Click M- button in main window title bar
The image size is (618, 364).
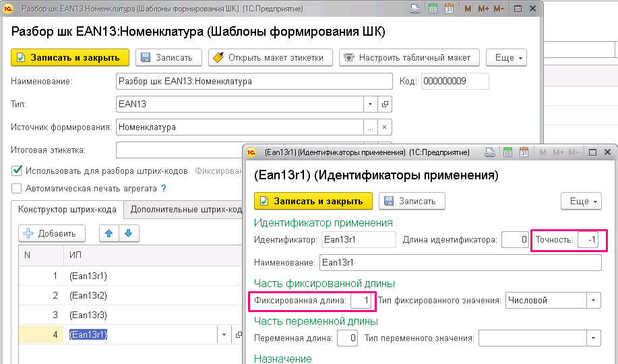(x=499, y=9)
